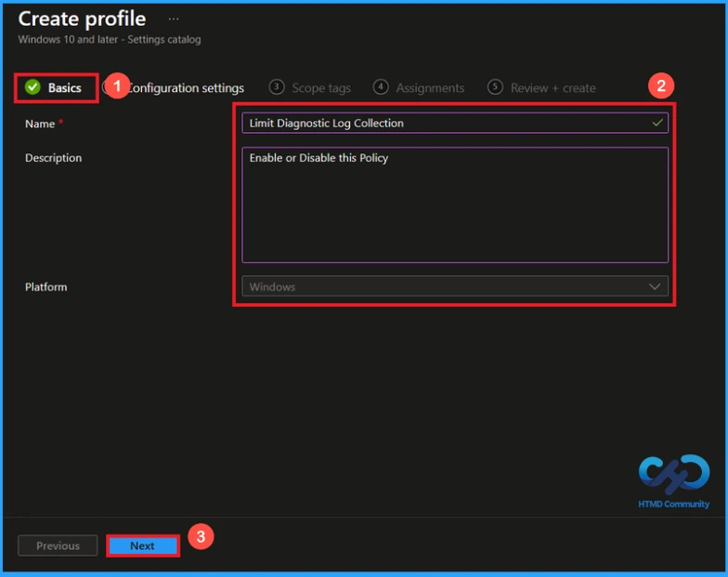Click the Platform dropdown chevron arrow

click(655, 286)
